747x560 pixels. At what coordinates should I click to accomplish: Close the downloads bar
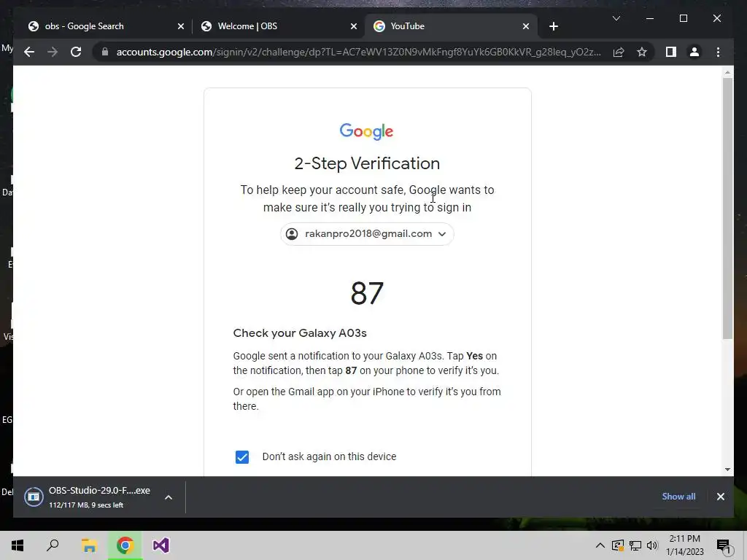coord(720,497)
